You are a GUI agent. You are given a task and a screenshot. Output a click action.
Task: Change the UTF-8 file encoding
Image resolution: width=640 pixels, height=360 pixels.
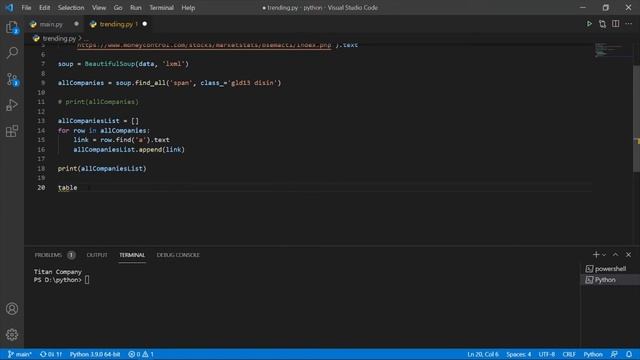click(547, 354)
